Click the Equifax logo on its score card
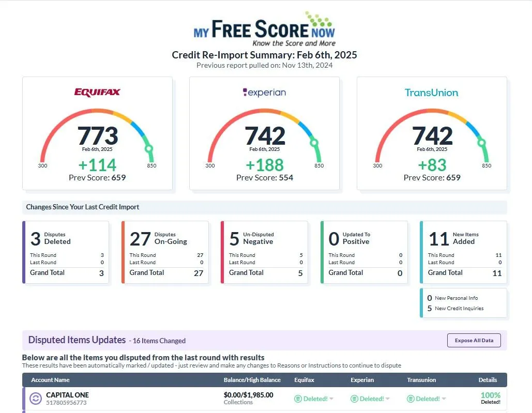 (97, 92)
